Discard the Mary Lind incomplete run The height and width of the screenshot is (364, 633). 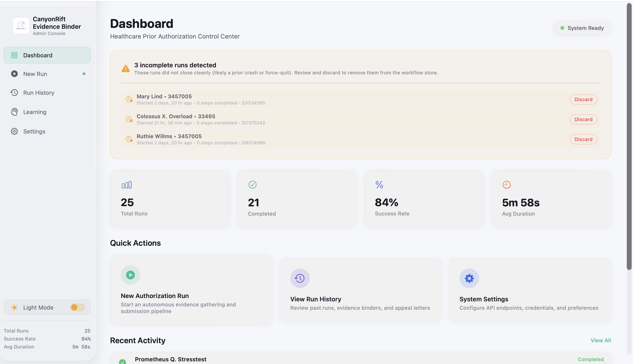tap(583, 99)
